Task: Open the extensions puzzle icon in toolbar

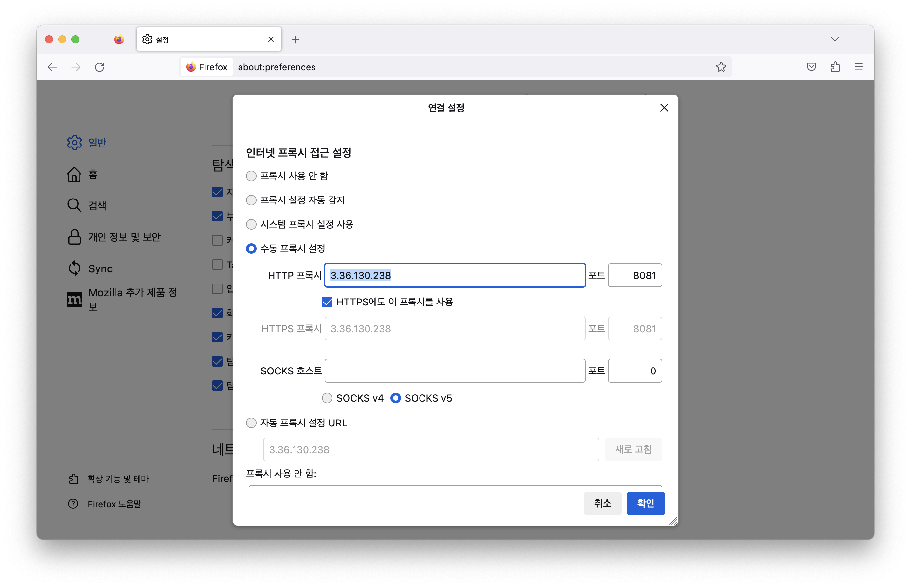Action: [835, 67]
